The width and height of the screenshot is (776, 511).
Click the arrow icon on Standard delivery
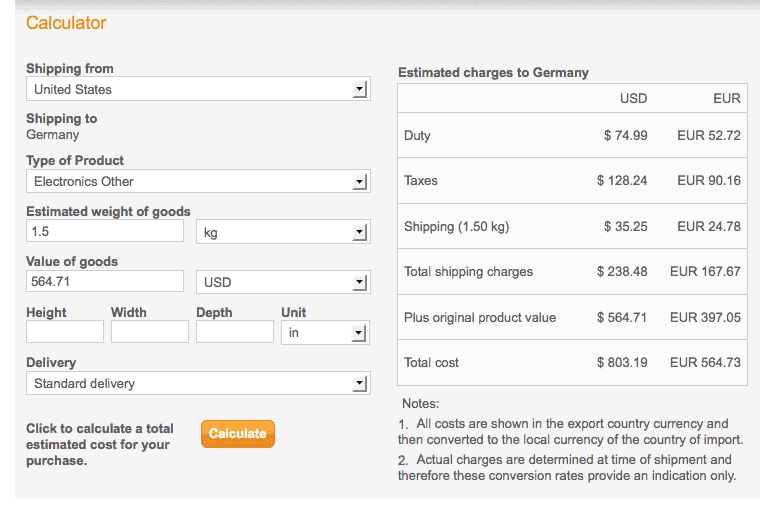[360, 383]
